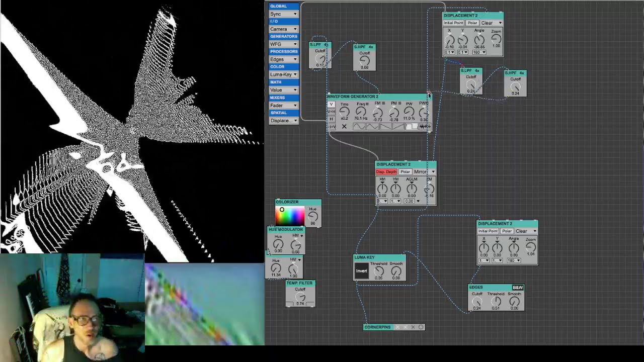The image size is (644, 362).
Task: Open the 180 angle stepper on top Displacement
Action: point(478,52)
